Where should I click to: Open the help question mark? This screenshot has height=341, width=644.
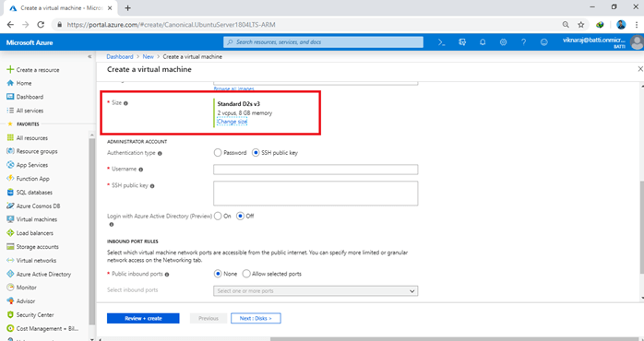[x=524, y=42]
